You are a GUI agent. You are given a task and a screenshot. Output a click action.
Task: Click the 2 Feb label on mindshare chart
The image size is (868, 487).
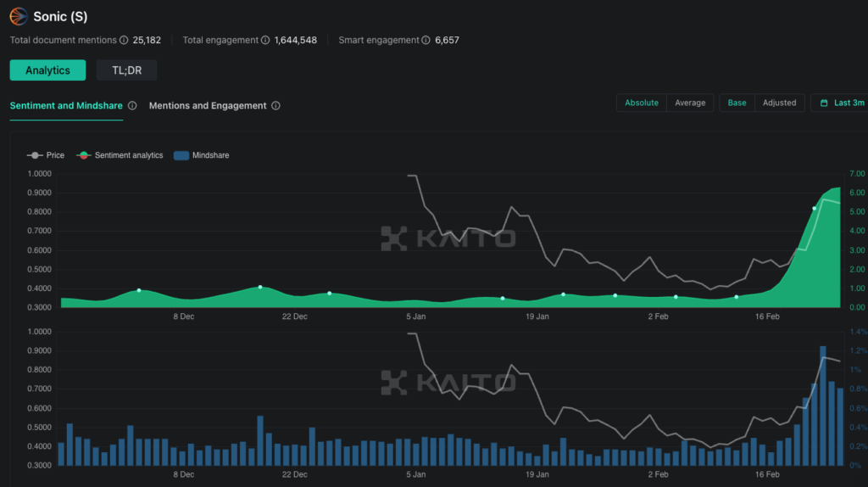658,474
